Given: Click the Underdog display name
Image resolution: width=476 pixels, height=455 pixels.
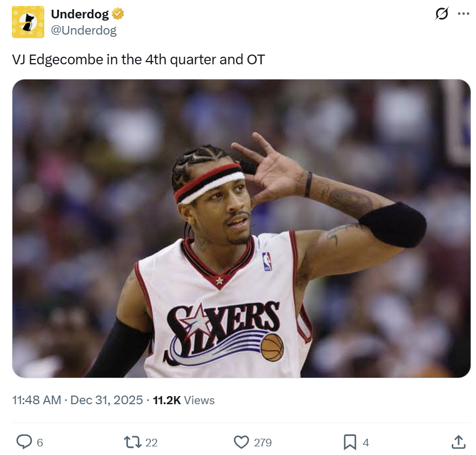Looking at the screenshot, I should pyautogui.click(x=79, y=14).
